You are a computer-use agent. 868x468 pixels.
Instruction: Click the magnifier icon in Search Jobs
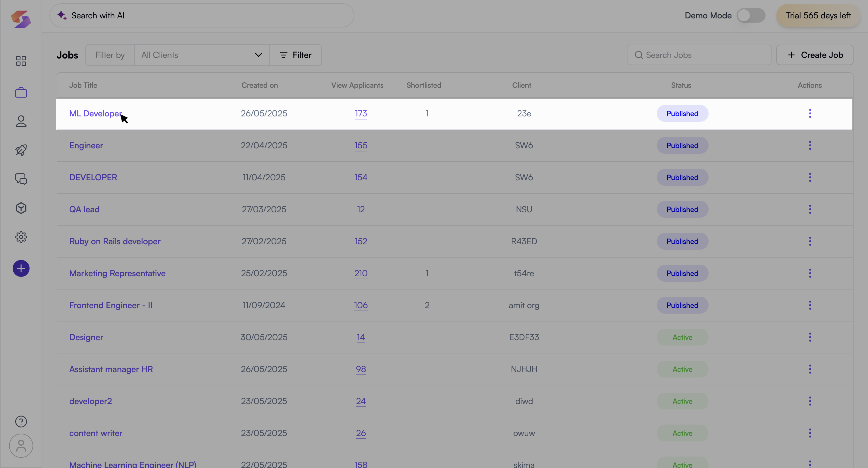pos(639,55)
